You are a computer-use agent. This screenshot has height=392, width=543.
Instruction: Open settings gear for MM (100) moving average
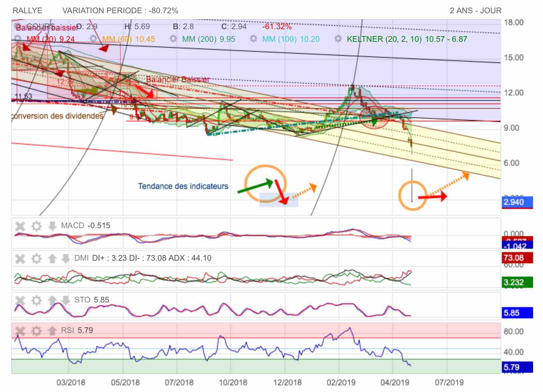(254, 39)
